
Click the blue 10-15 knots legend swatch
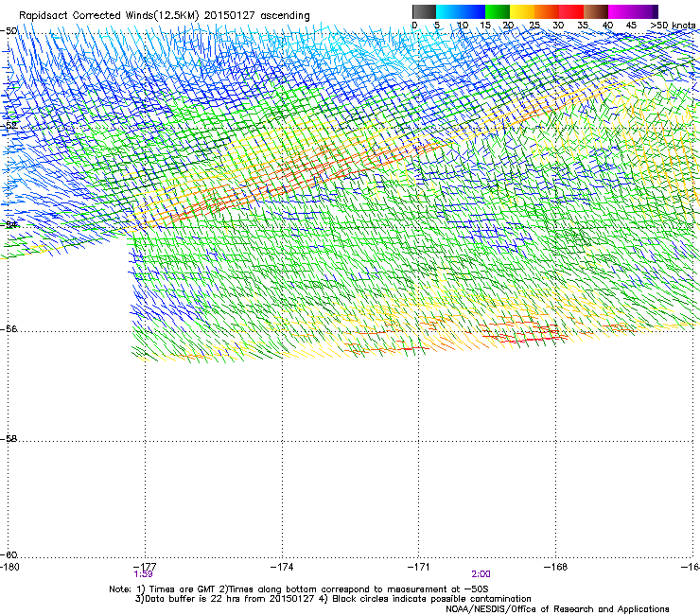pos(473,11)
